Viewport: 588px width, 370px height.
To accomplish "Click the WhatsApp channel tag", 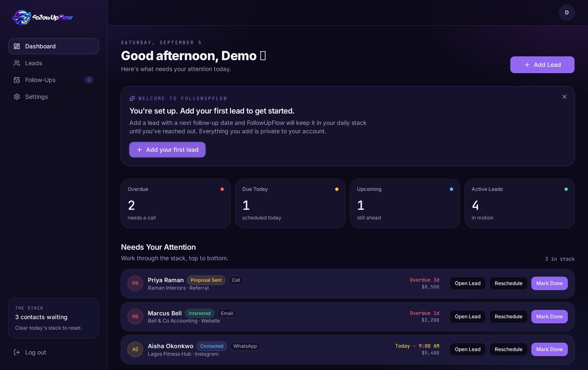I will pos(245,346).
